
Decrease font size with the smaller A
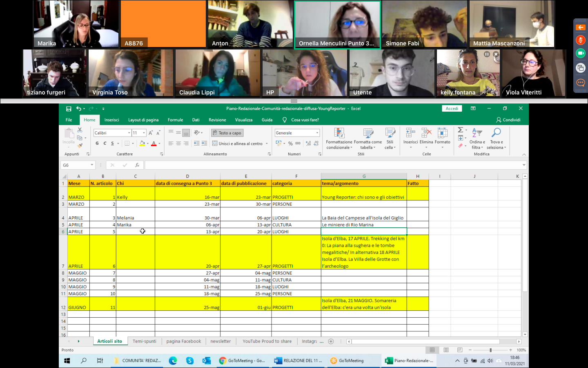158,133
